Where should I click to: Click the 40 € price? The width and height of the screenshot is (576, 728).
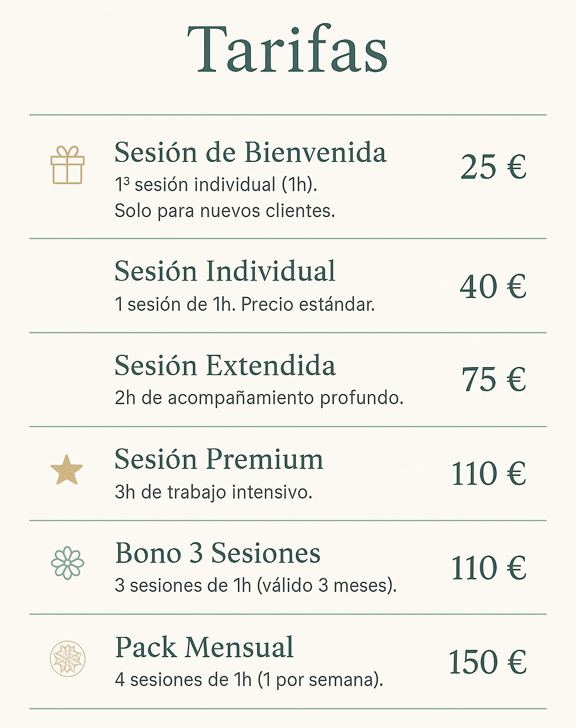pos(493,286)
